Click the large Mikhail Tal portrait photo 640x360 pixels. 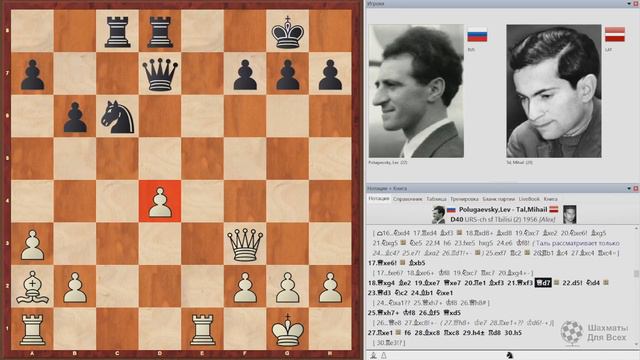(553, 91)
